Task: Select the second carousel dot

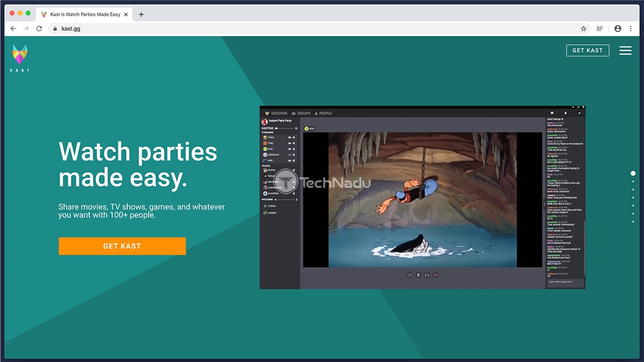Action: pos(633,181)
